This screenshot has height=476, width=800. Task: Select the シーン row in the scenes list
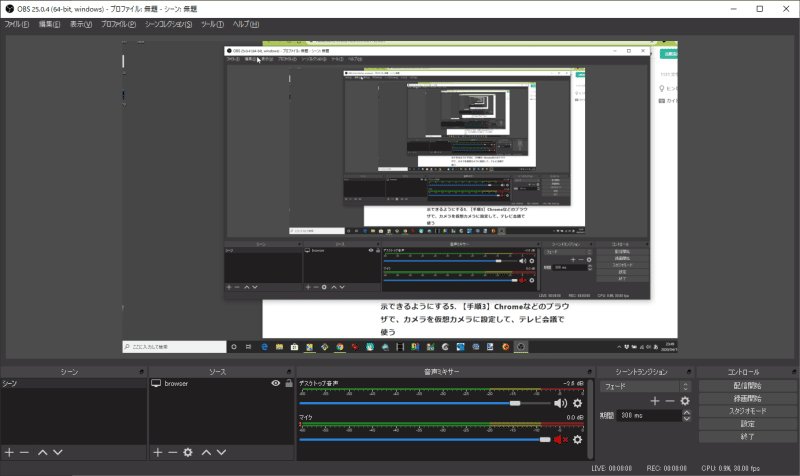(x=73, y=383)
